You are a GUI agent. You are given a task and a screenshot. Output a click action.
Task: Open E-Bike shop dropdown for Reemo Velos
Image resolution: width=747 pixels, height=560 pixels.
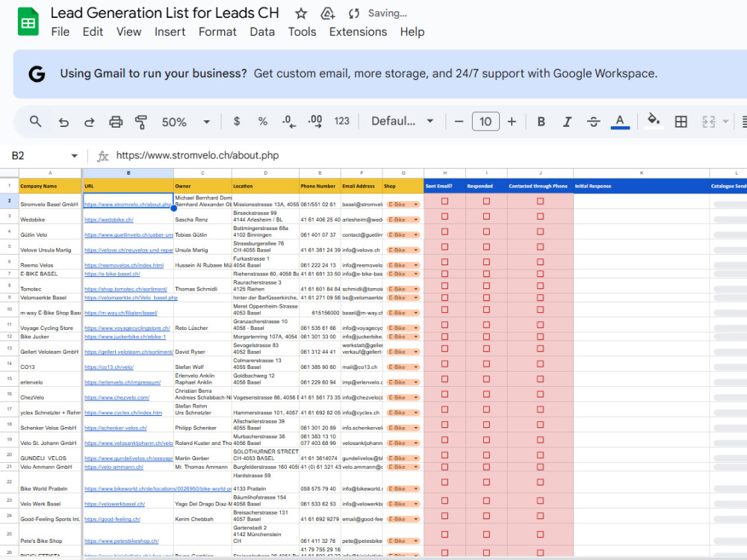click(416, 265)
